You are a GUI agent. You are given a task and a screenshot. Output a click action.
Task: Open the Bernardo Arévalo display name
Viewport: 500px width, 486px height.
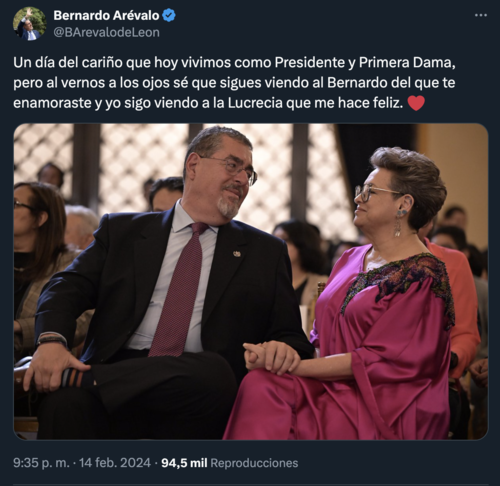(106, 16)
